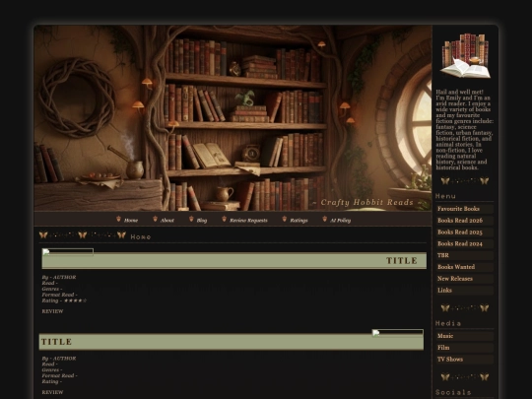Open the Blog navigation link
This screenshot has height=399, width=532.
[x=202, y=221]
